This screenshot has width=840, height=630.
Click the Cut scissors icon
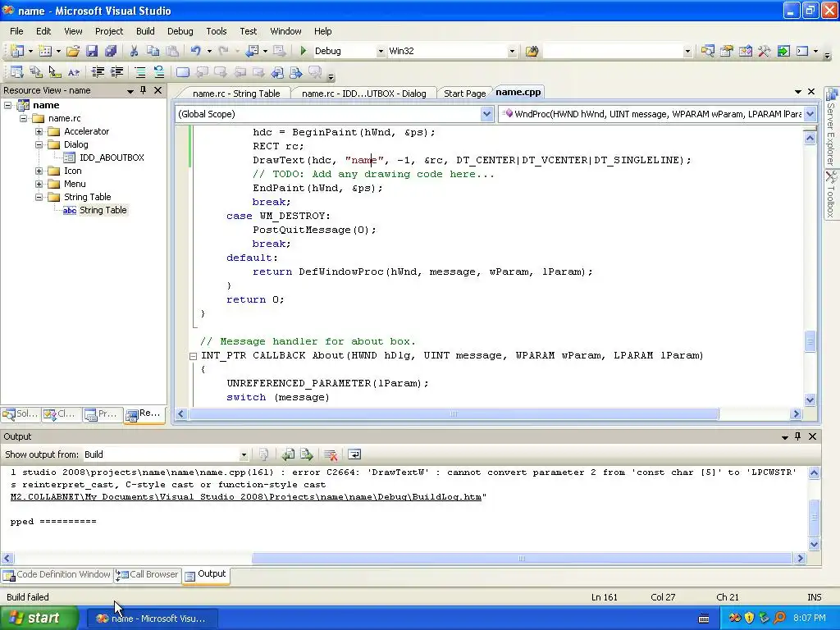pos(134,51)
